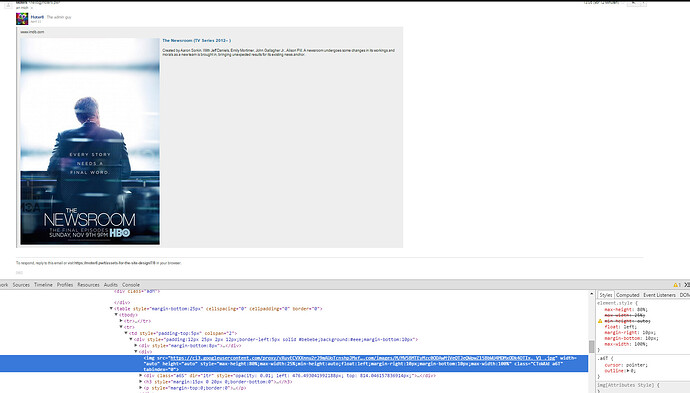
Task: Open the Profiles panel in DevTools
Action: 65,285
